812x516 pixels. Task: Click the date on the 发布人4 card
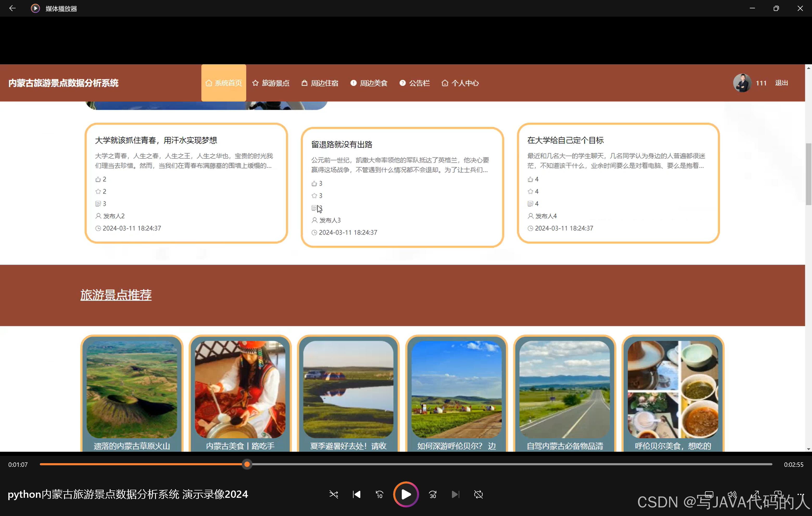pyautogui.click(x=564, y=228)
